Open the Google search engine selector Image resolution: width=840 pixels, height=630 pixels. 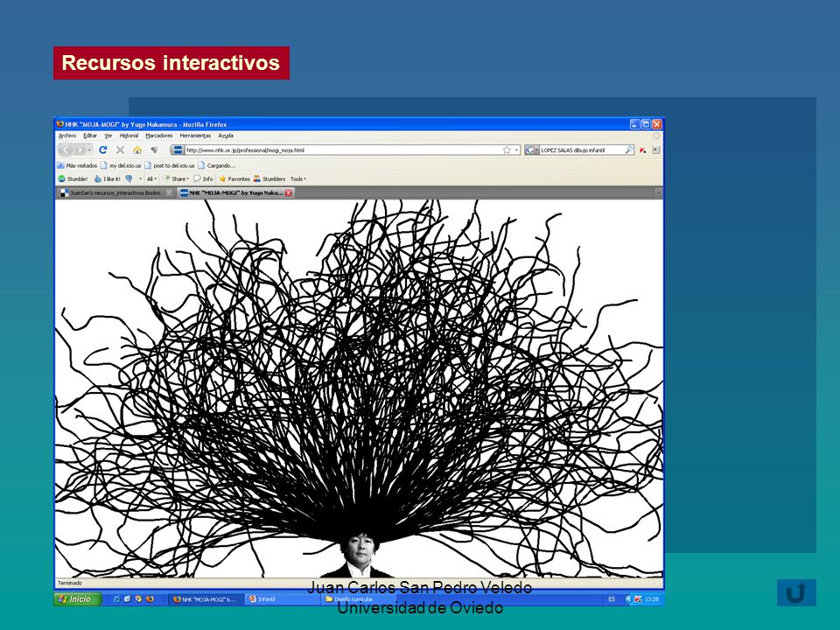tap(531, 150)
